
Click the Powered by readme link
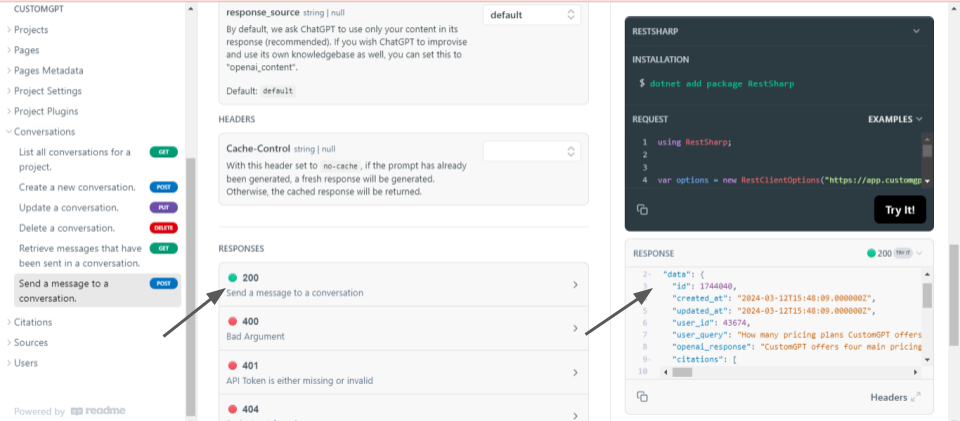point(70,411)
